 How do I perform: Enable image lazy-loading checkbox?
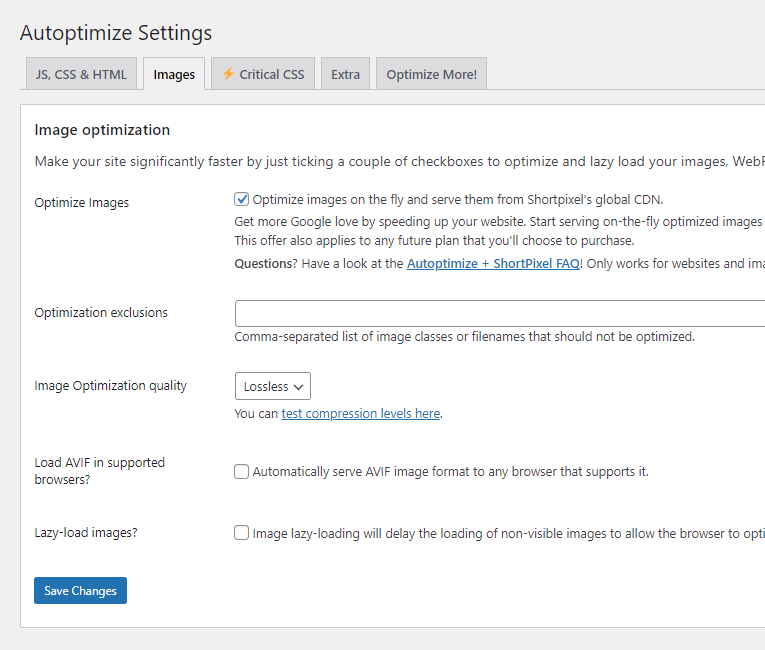tap(242, 533)
